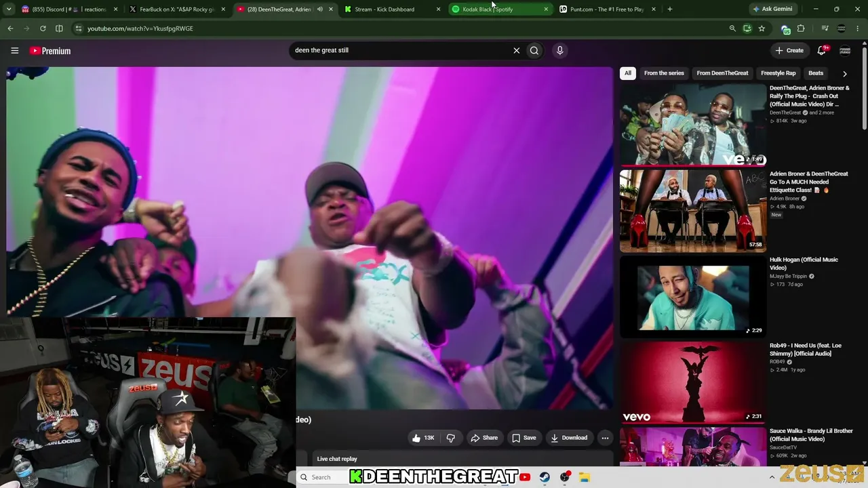Clear the YouTube search text
Screen dimensions: 868x488
516,50
